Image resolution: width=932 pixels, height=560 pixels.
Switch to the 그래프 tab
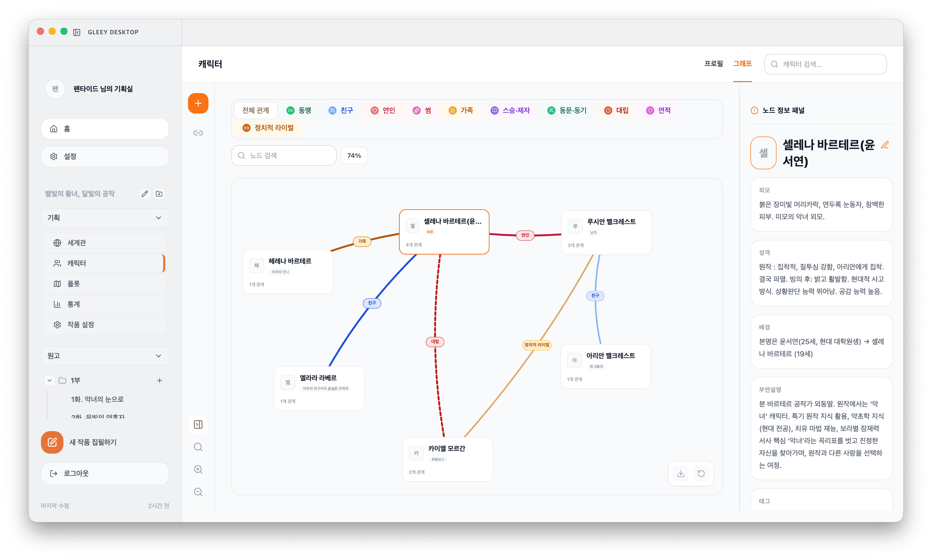742,64
